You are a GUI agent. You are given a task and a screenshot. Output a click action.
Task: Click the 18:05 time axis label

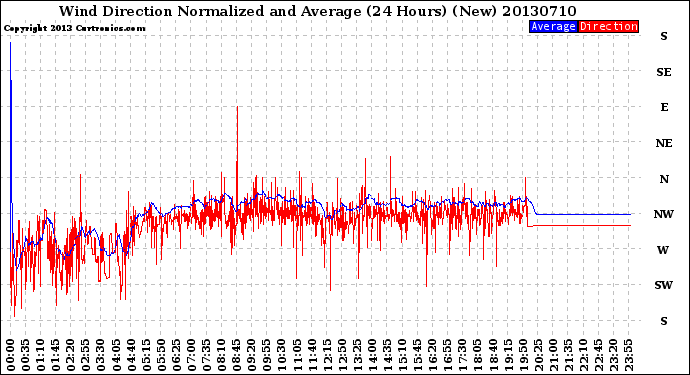click(478, 355)
